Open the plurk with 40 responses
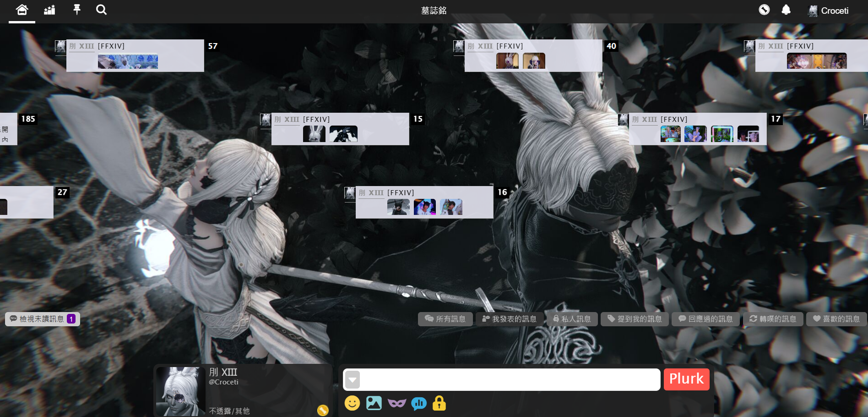 pyautogui.click(x=533, y=55)
